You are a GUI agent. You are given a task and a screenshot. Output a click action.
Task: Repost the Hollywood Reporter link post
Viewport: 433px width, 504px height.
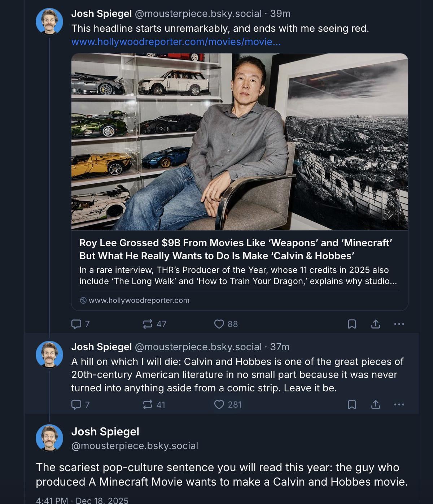click(x=148, y=324)
